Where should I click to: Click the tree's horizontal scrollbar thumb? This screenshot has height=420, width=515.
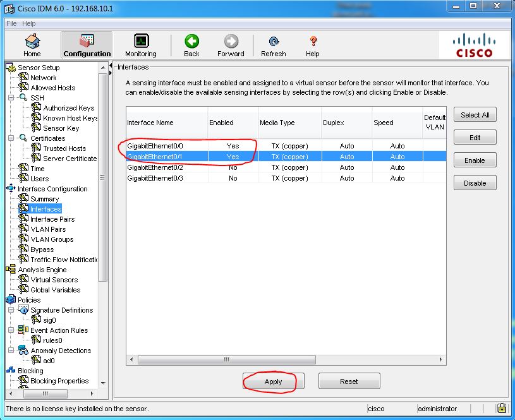click(x=45, y=393)
